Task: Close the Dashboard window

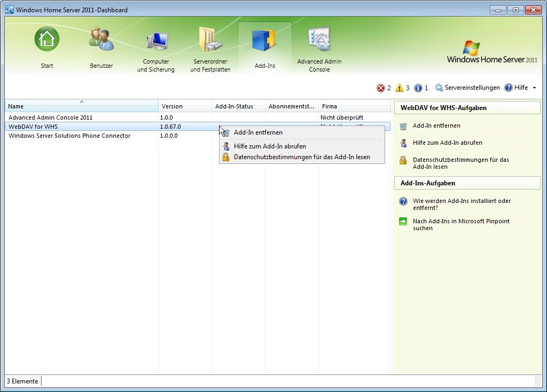Action: (533, 10)
